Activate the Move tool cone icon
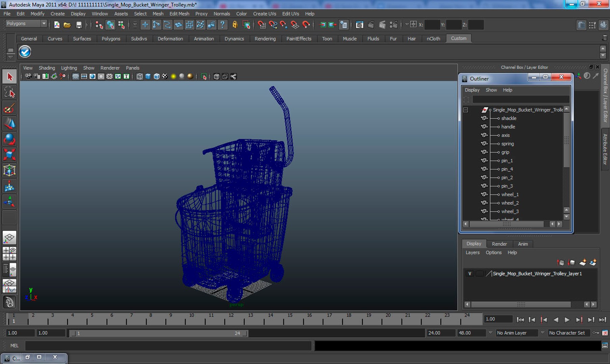The image size is (610, 364). click(9, 123)
